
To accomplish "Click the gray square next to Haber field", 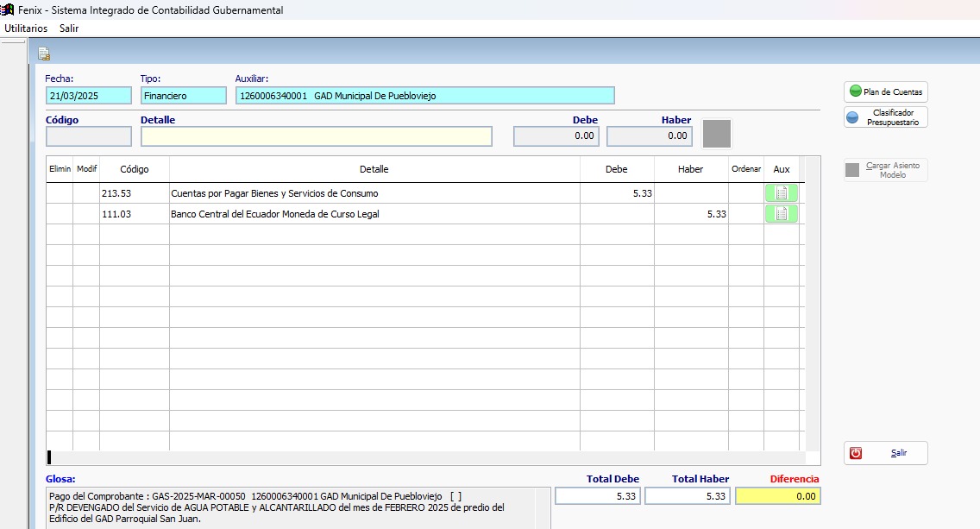I will tap(716, 134).
